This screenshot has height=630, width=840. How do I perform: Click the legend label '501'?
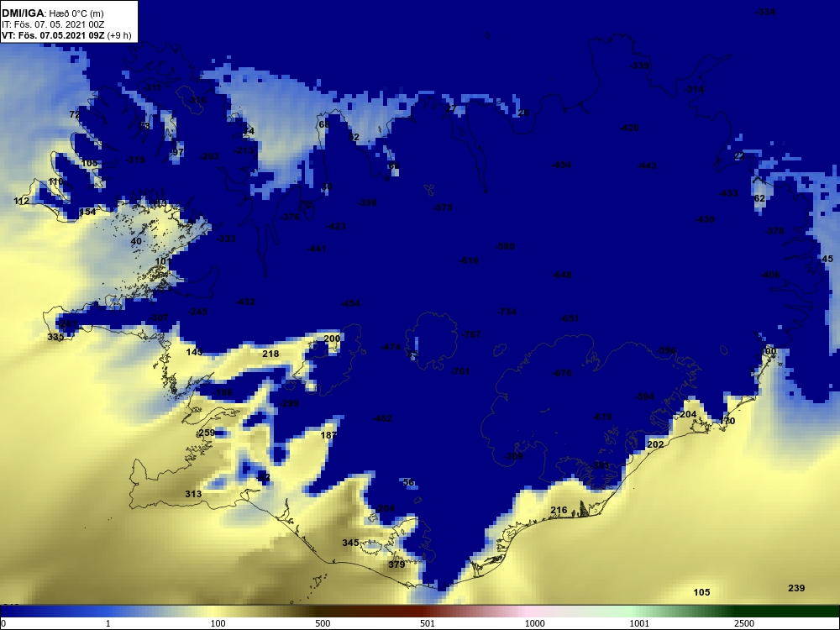tap(428, 623)
